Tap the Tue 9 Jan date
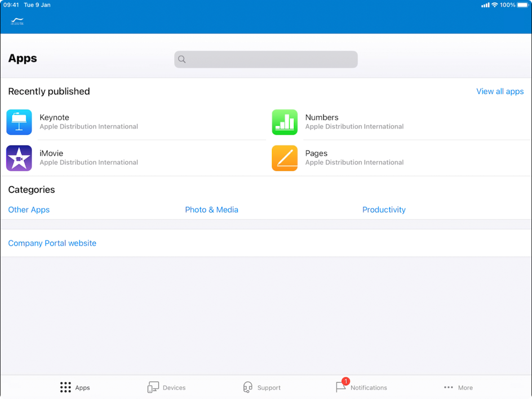The width and height of the screenshot is (532, 399). tap(37, 5)
